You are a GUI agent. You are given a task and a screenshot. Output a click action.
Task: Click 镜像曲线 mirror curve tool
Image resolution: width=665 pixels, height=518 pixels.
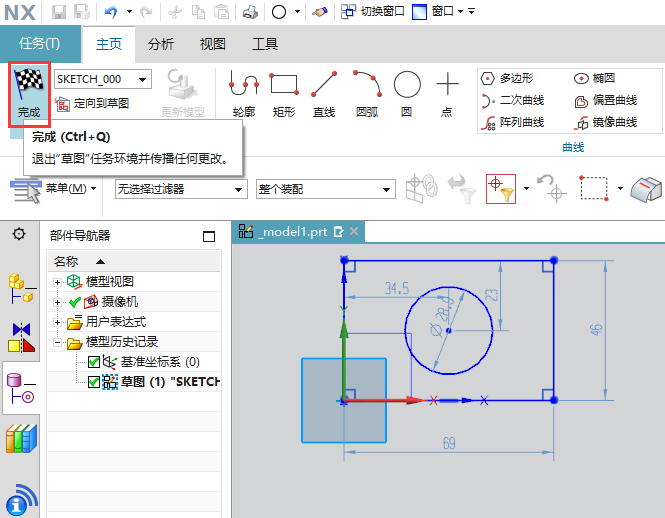[606, 123]
